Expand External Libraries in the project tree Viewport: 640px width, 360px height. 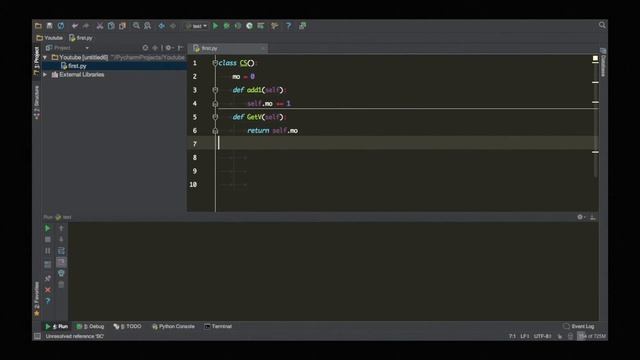[x=45, y=75]
